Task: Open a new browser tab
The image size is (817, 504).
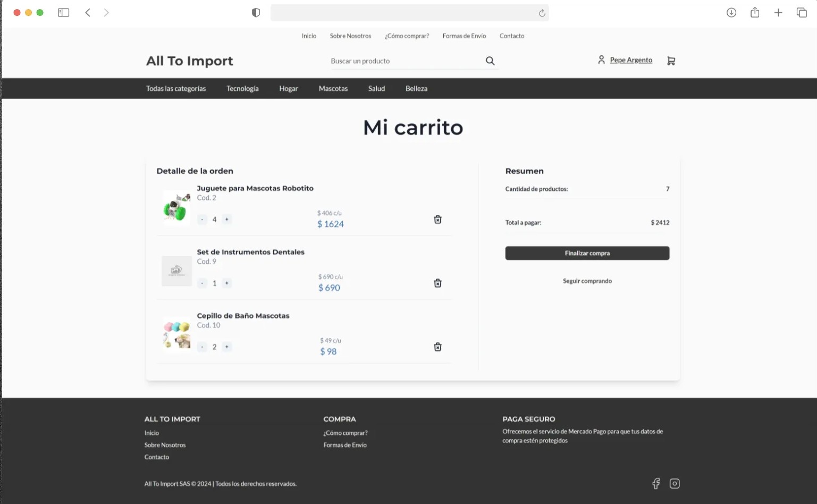Action: point(778,13)
